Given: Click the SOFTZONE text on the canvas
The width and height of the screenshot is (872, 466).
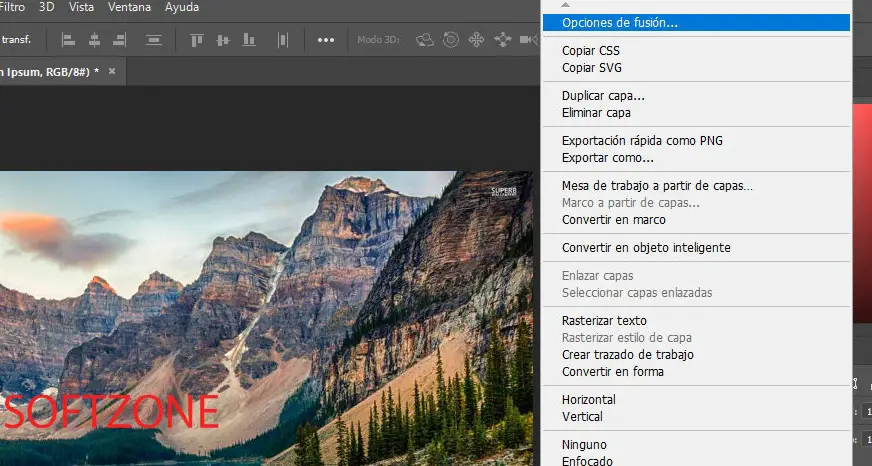Looking at the screenshot, I should 110,411.
